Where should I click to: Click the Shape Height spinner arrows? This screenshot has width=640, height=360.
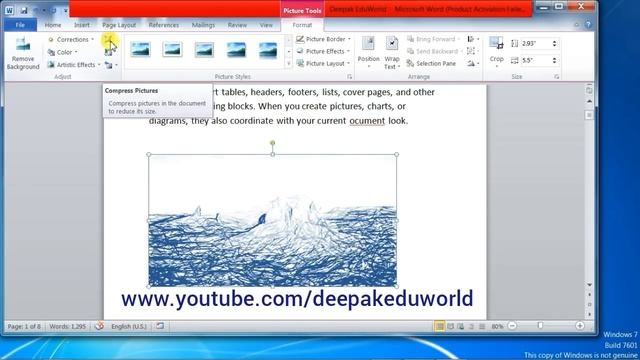click(554, 43)
